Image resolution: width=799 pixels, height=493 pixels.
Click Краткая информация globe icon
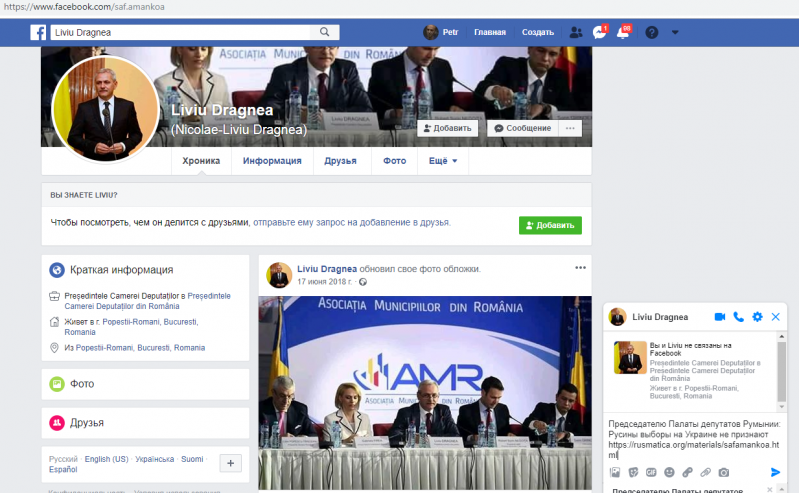pos(57,270)
